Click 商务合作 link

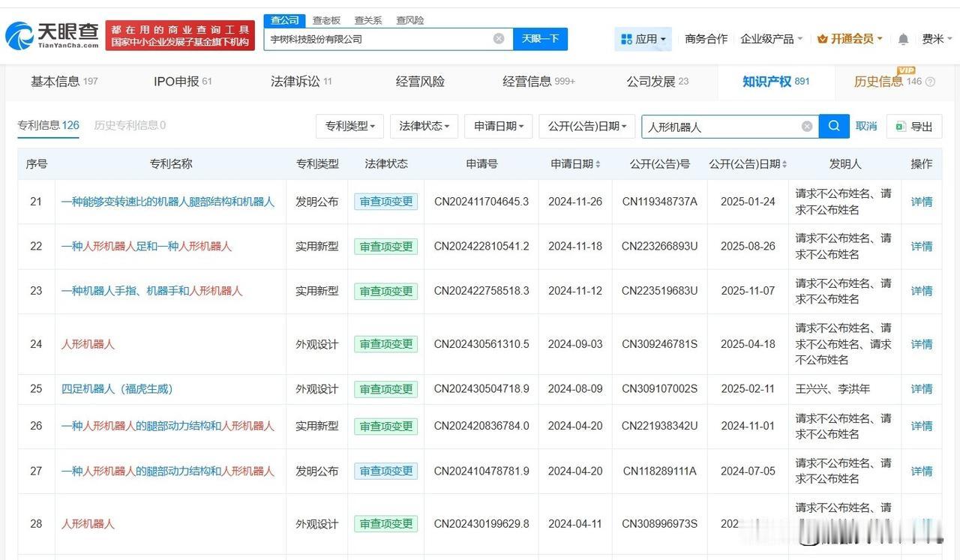click(706, 39)
